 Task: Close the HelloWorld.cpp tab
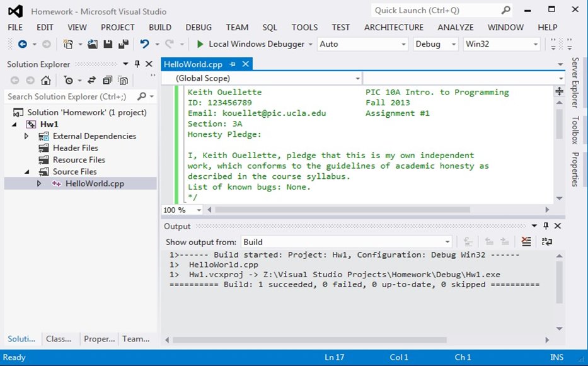click(x=246, y=64)
